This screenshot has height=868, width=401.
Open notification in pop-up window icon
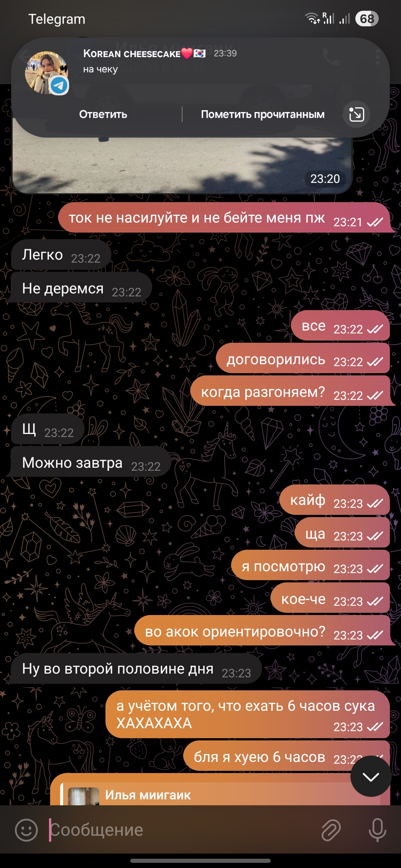coord(356,114)
